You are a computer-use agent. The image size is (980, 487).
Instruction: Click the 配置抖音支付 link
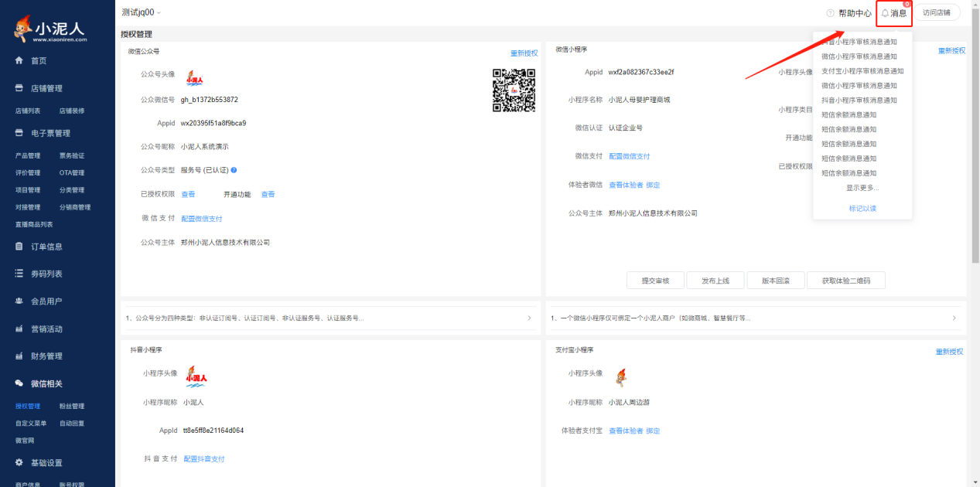[x=204, y=459]
